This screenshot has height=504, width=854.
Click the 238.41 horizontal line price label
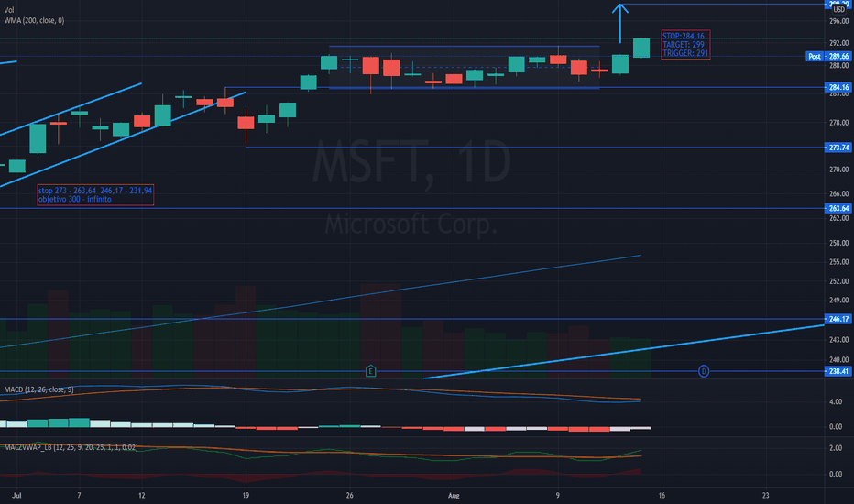pos(838,371)
